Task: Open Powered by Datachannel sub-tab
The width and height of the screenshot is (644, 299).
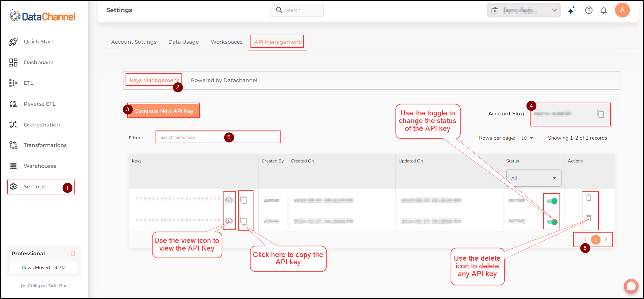Action: (224, 80)
